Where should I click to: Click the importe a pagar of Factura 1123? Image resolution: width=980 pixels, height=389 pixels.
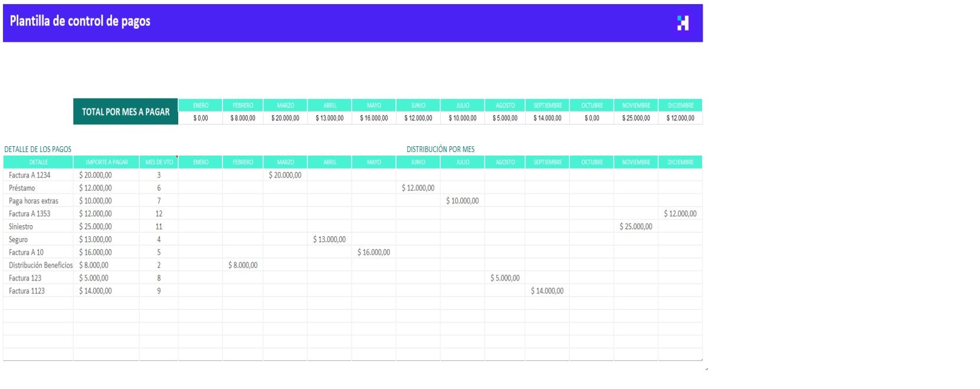pos(107,291)
